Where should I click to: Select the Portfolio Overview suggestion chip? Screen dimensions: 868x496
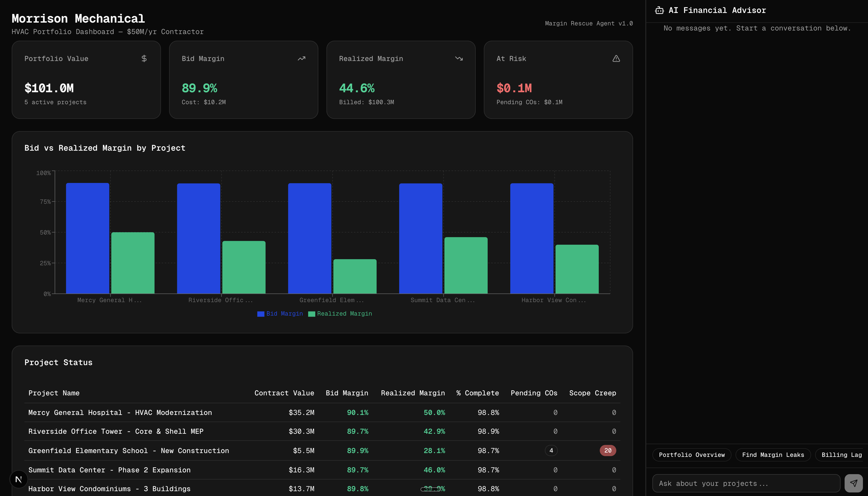point(692,455)
